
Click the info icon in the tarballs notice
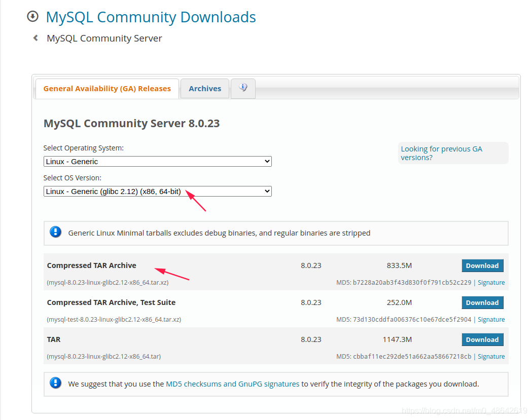coord(55,233)
